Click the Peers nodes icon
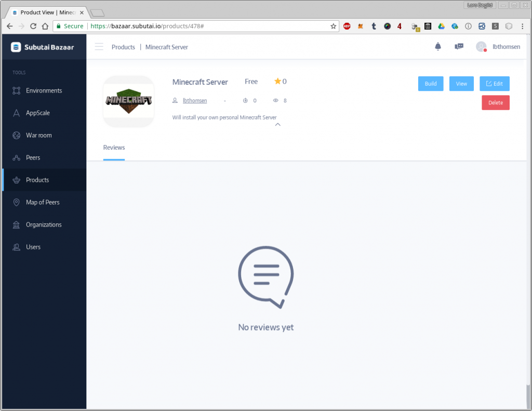 [16, 158]
